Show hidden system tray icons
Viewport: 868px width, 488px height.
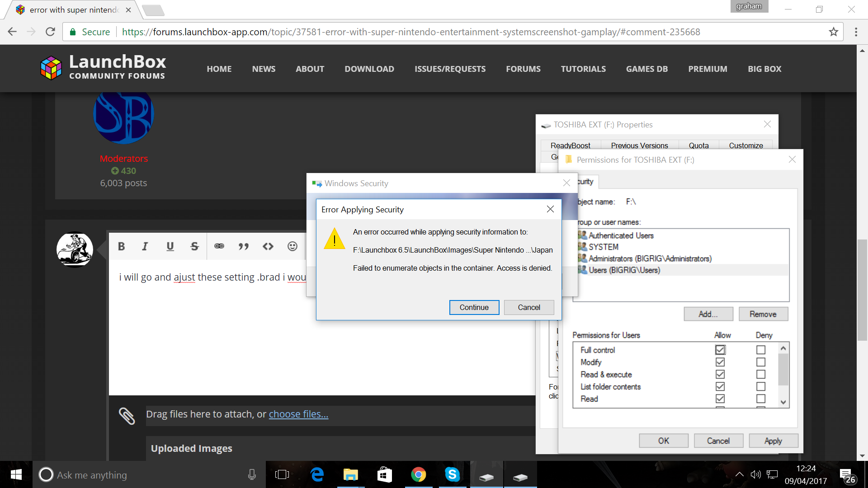click(x=739, y=474)
